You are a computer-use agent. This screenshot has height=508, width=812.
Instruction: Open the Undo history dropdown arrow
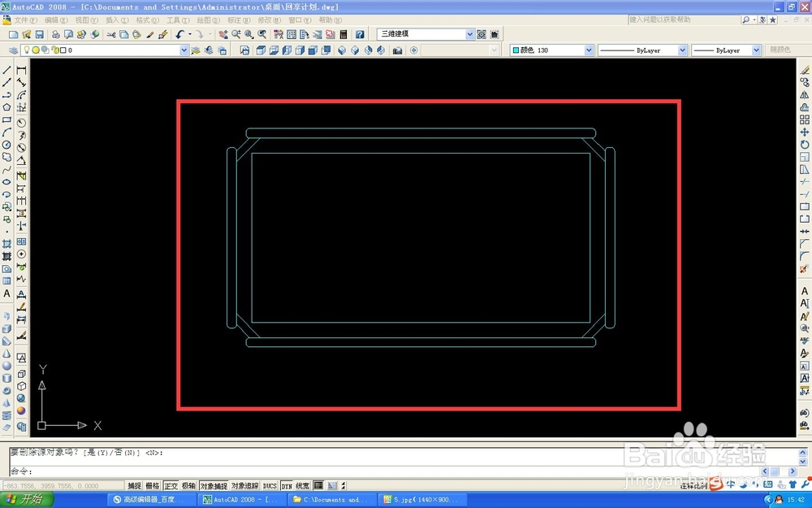click(190, 34)
